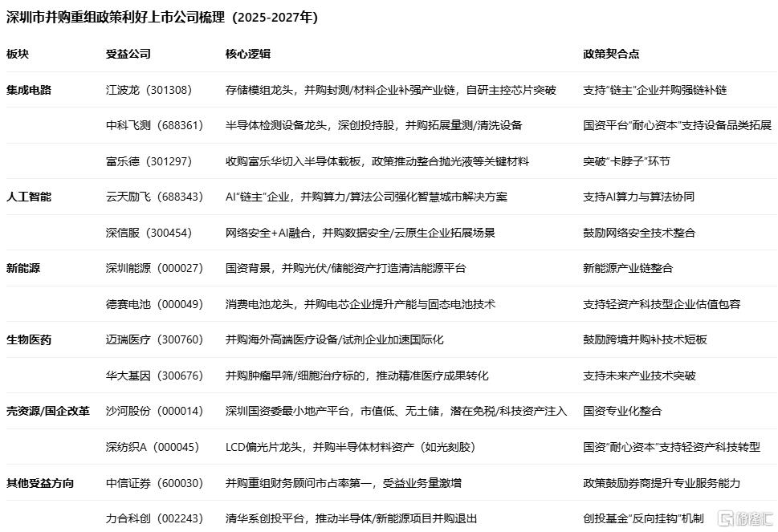This screenshot has height=532, width=778.
Task: Click policy text 支持轻资产科技型企业估值包容
Action: pyautogui.click(x=662, y=304)
